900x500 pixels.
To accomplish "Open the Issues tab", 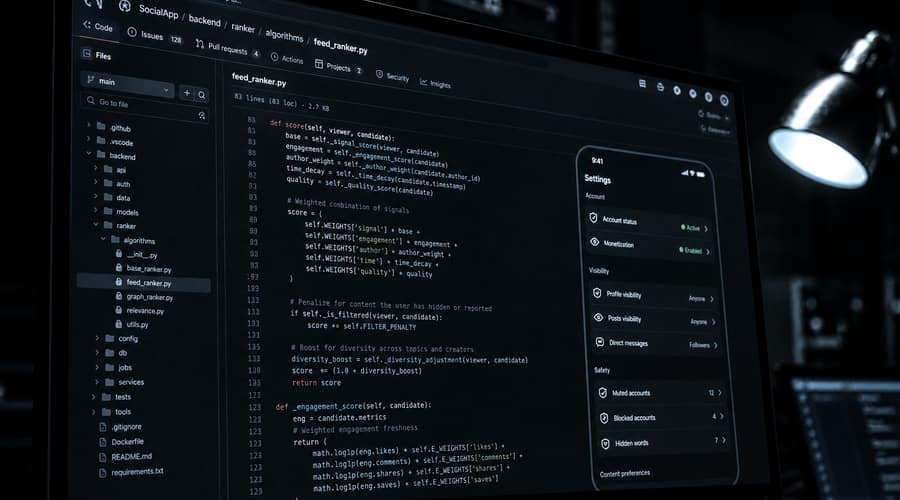I will 153,36.
